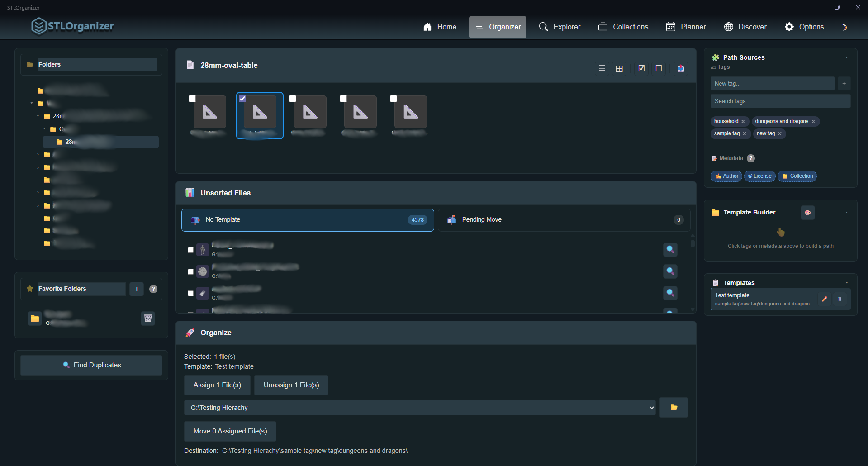Viewport: 868px width, 466px height.
Task: Open the G:\Testing Hierachy destination dropdown
Action: pyautogui.click(x=650, y=407)
